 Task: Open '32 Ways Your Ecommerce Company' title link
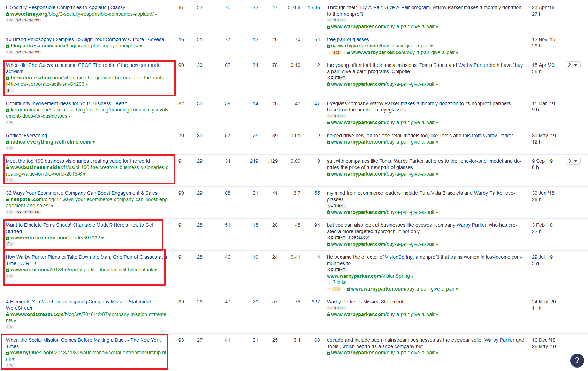[x=82, y=193]
